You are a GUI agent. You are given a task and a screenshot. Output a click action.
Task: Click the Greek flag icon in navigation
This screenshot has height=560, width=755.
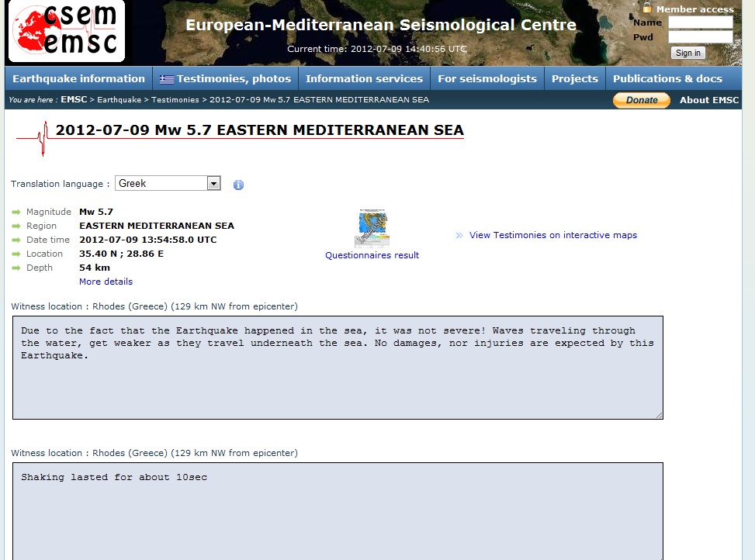(x=167, y=79)
